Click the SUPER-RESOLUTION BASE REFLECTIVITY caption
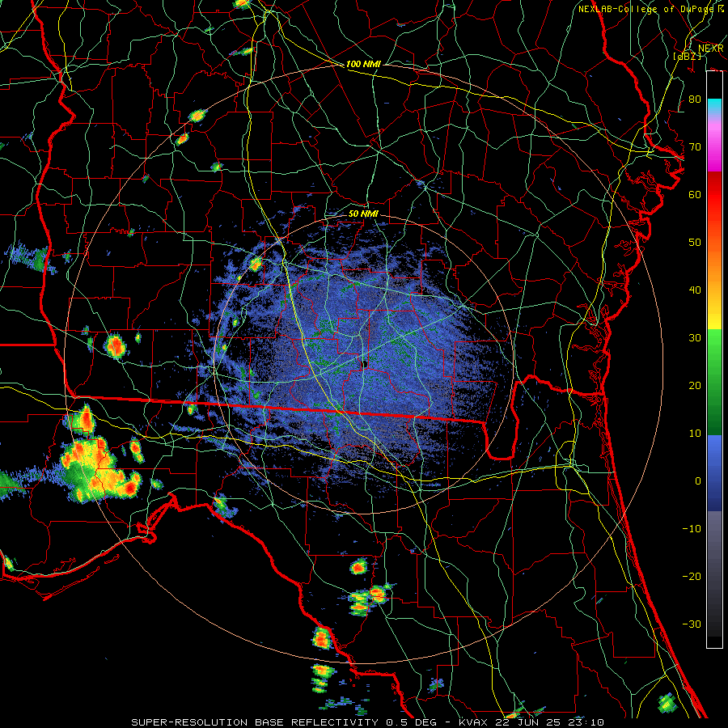 click(255, 722)
